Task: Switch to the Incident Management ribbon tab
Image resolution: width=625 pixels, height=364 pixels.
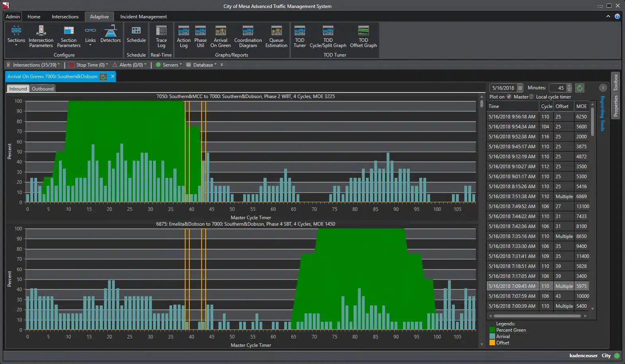Action: coord(143,17)
